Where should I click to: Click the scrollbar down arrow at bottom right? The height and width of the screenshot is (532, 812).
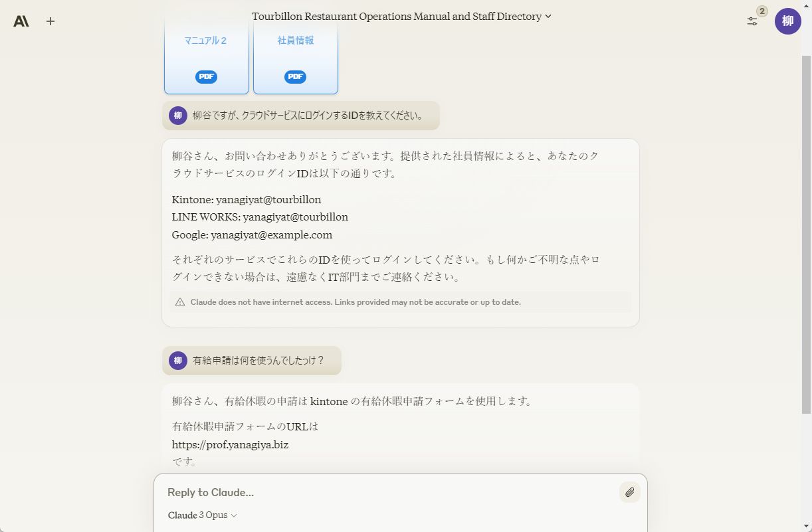807,527
